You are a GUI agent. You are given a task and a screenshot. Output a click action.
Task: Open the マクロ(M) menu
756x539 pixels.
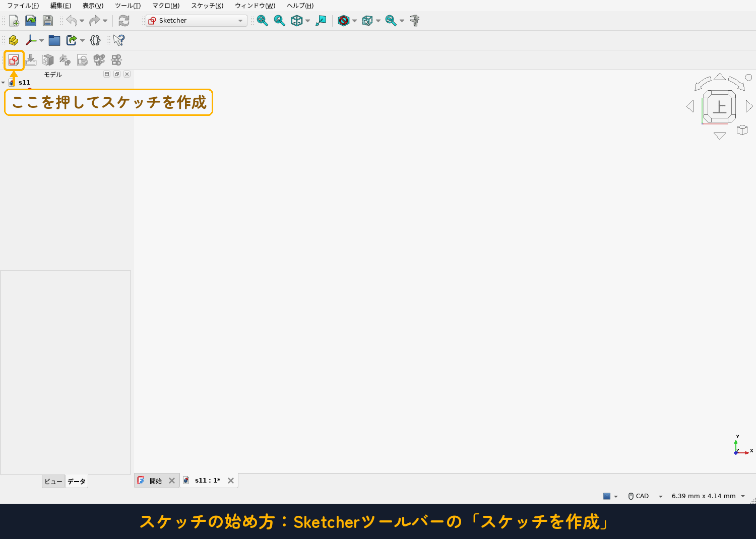click(x=166, y=6)
